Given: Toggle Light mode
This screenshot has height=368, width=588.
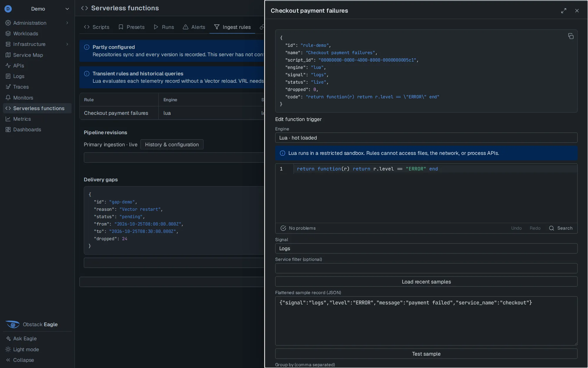Looking at the screenshot, I should 22,349.
